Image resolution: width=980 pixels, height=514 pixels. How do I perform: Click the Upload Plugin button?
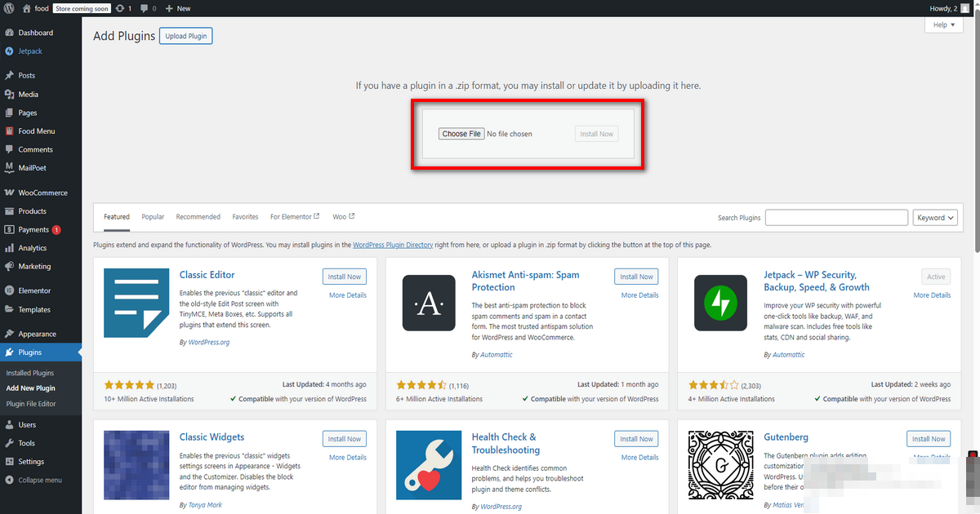186,36
